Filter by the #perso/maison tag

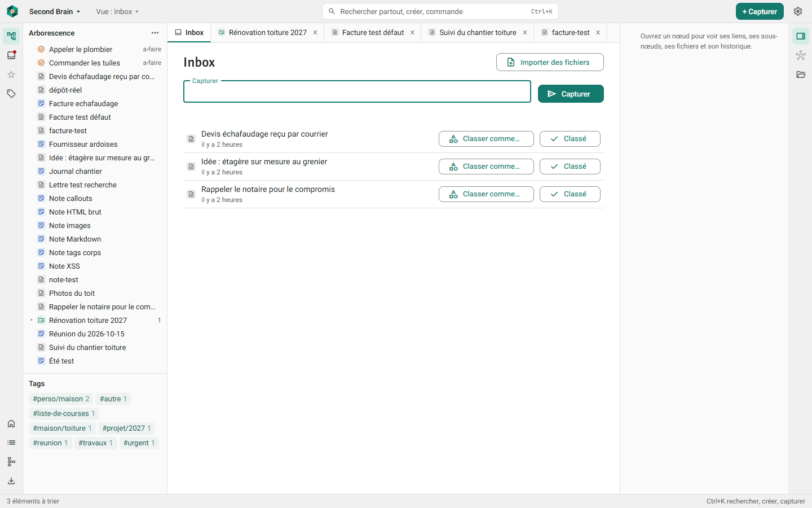[x=61, y=399]
